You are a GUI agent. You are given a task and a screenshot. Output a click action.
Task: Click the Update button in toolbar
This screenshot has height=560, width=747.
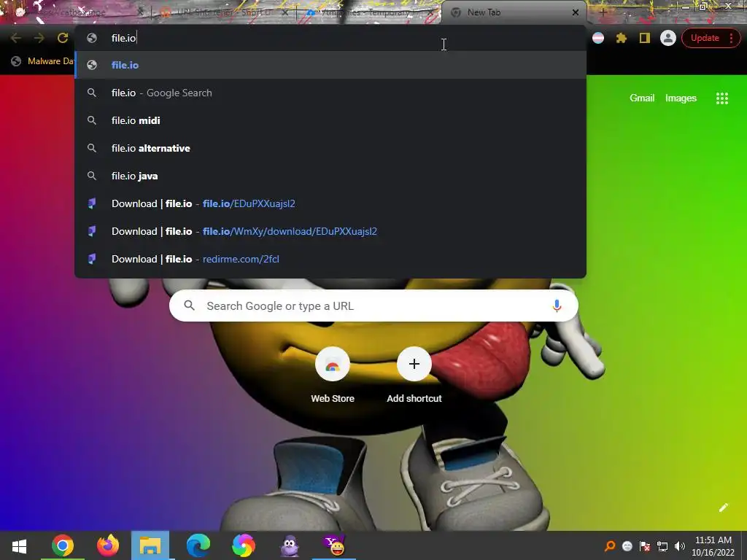point(705,38)
